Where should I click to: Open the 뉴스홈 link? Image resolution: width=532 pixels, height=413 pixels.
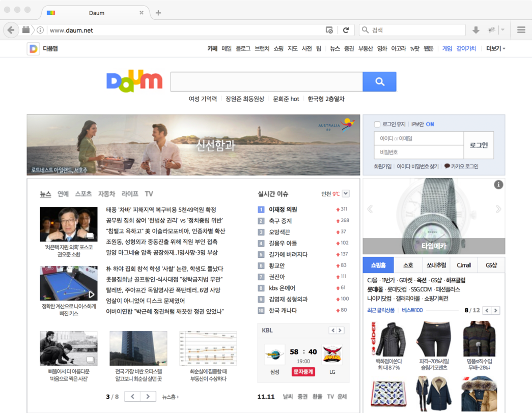(x=170, y=397)
